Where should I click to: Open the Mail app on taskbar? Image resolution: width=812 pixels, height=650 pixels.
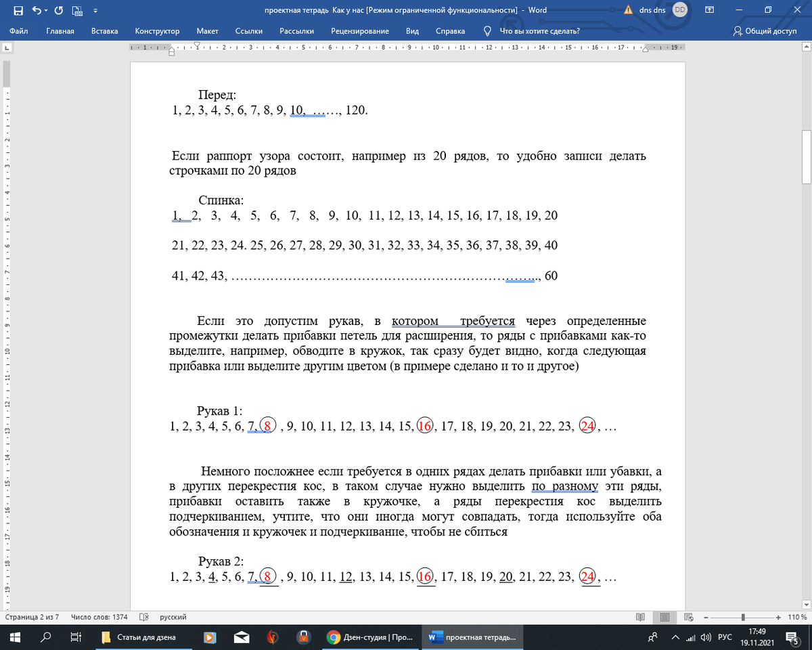pyautogui.click(x=241, y=637)
